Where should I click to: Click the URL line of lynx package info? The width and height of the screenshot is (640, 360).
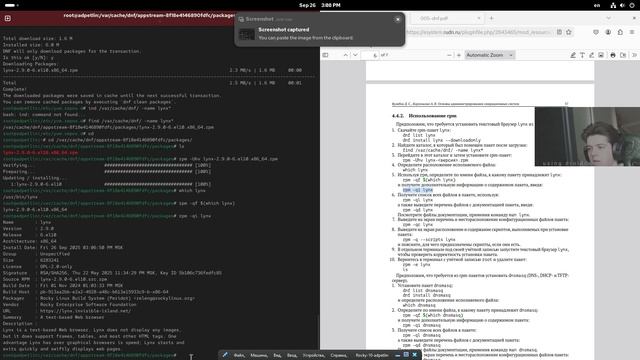67,311
